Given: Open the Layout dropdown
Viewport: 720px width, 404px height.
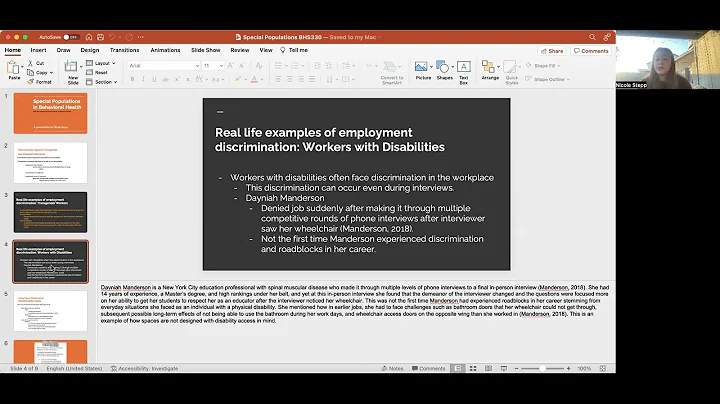Looking at the screenshot, I should 101,63.
